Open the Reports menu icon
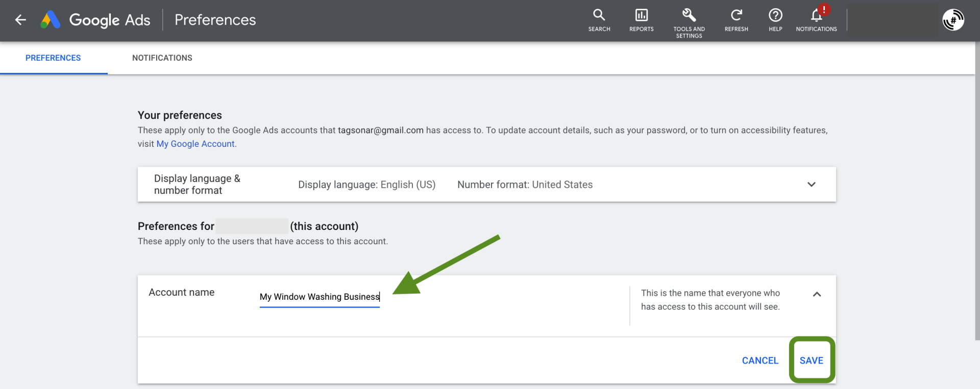Screen dimensions: 980x389 642,20
